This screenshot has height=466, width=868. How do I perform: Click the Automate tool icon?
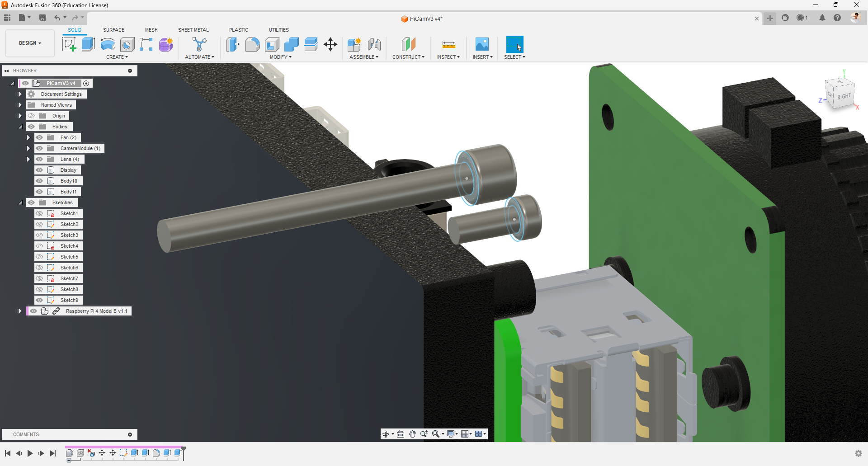[x=199, y=44]
